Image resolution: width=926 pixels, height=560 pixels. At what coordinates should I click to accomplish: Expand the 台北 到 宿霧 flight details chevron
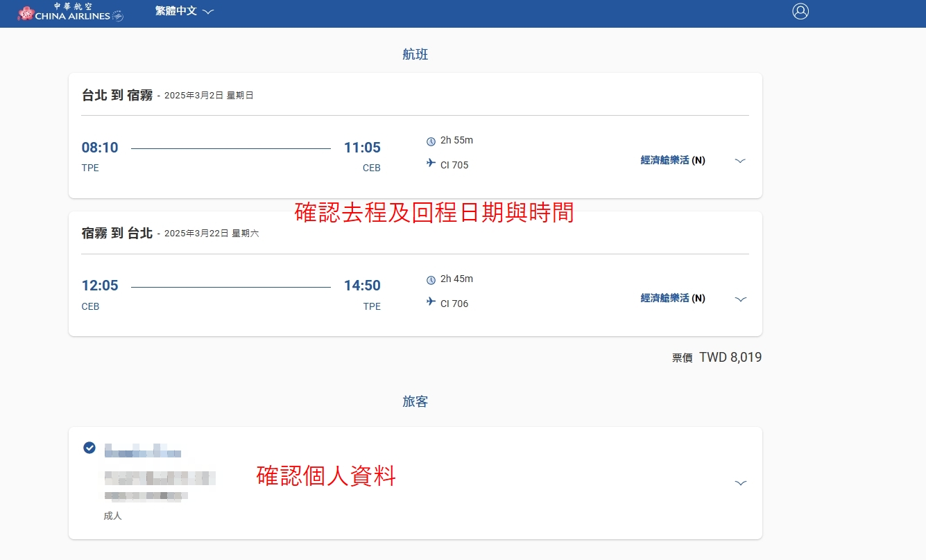[x=740, y=161]
